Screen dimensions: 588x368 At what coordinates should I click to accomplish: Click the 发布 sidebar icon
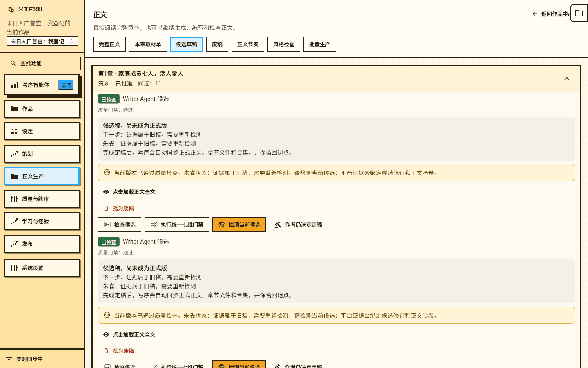[14, 244]
